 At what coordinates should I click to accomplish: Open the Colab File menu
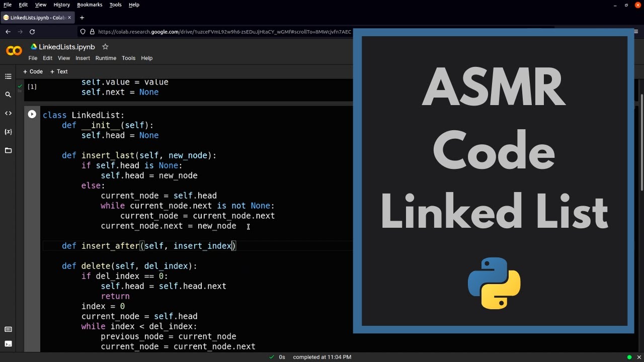pos(33,58)
